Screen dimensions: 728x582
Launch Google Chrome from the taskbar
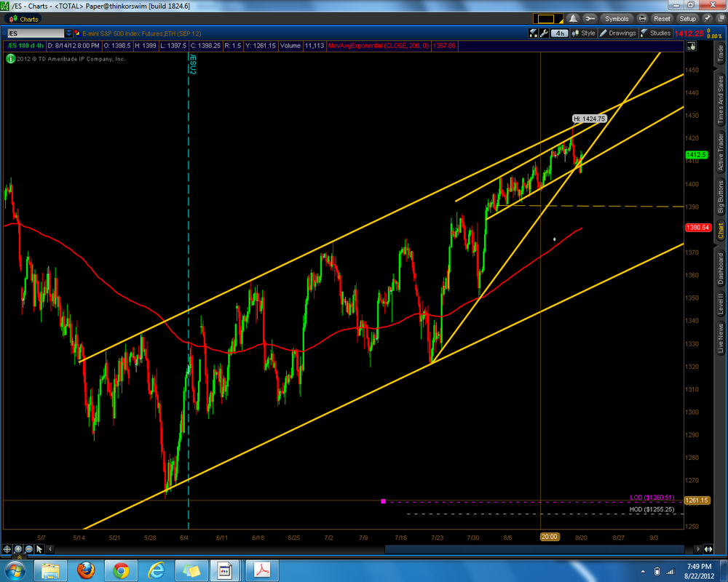coord(121,570)
